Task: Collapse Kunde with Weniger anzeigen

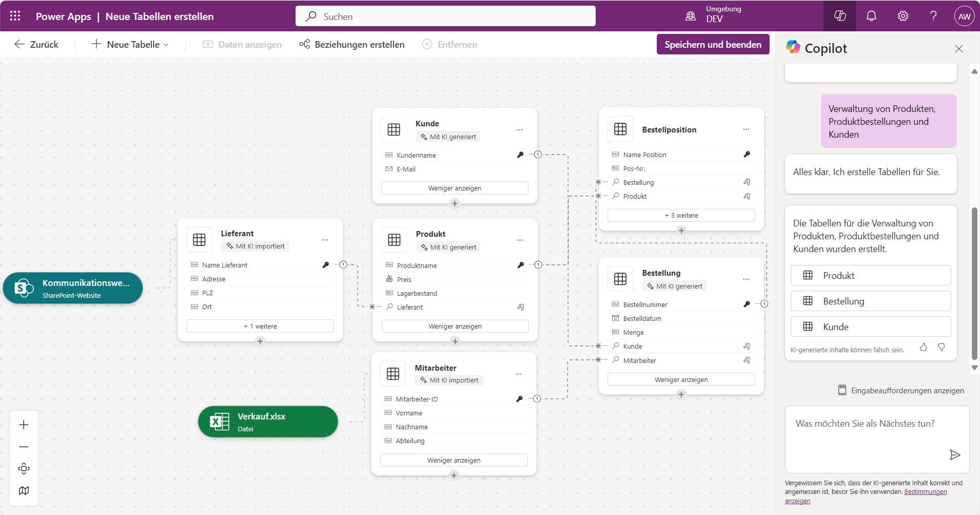Action: 455,188
